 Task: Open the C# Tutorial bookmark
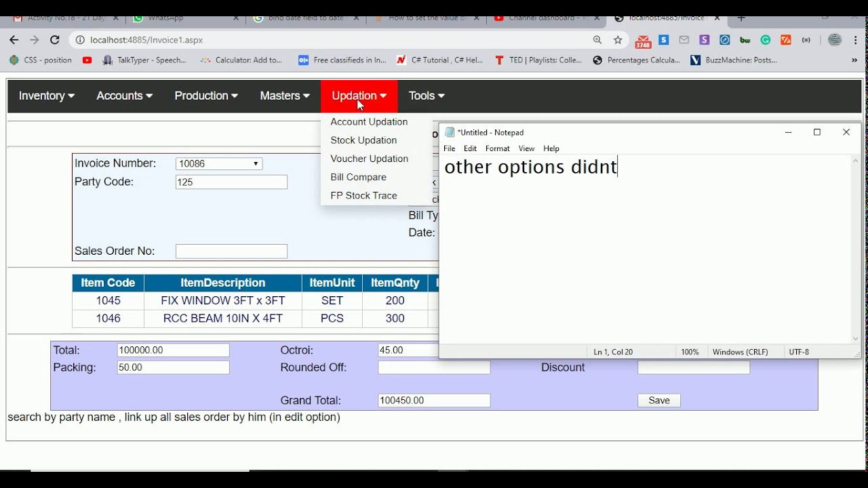440,60
